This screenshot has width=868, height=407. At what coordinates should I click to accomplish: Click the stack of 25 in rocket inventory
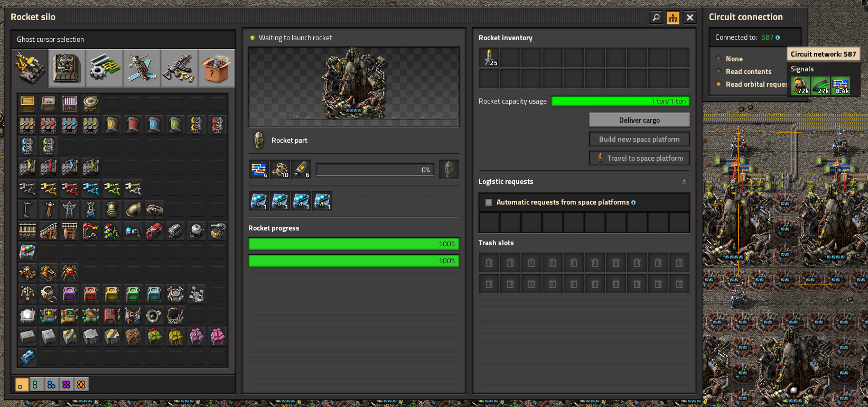[489, 57]
